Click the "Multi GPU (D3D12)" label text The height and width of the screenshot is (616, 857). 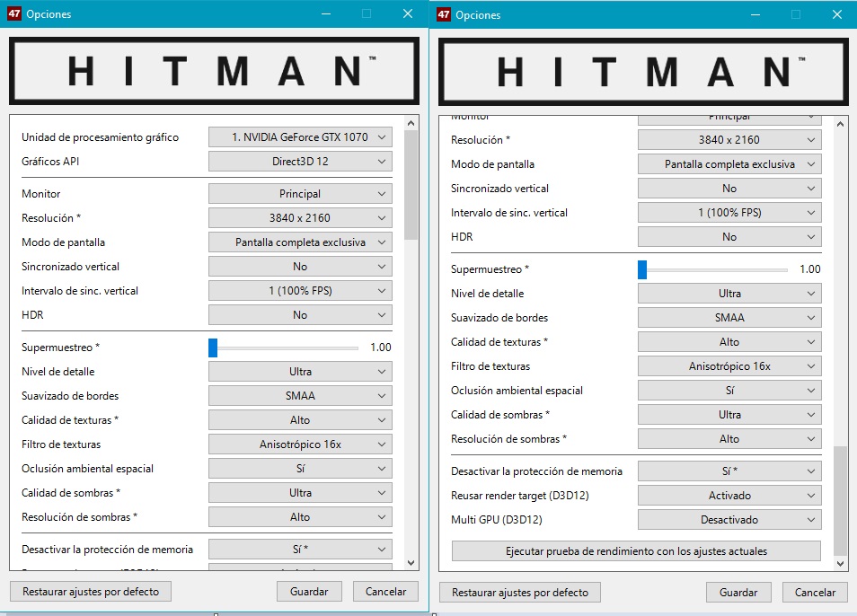(x=496, y=519)
